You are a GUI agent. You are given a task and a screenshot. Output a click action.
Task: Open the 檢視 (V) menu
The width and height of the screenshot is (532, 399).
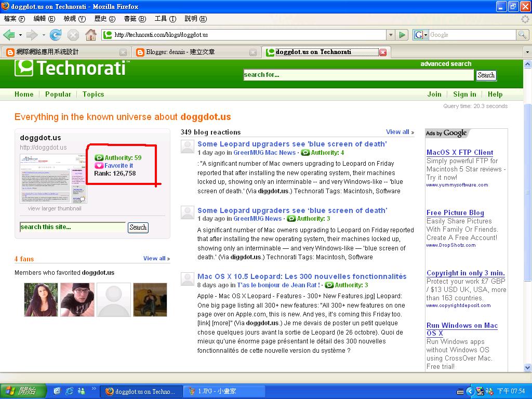tap(75, 19)
